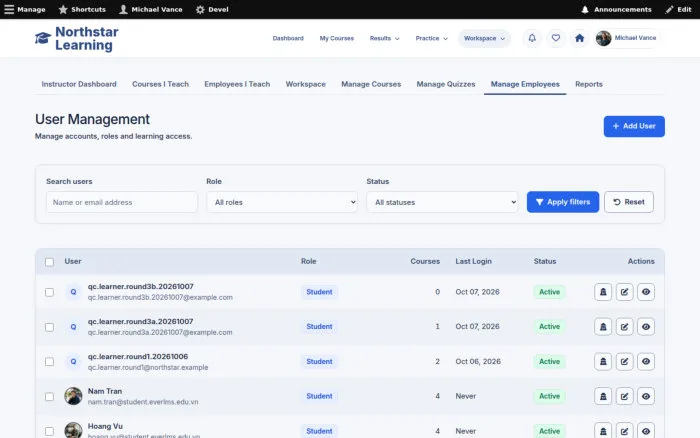This screenshot has width=700, height=438.
Task: Expand the Workspace dropdown in header
Action: (484, 38)
